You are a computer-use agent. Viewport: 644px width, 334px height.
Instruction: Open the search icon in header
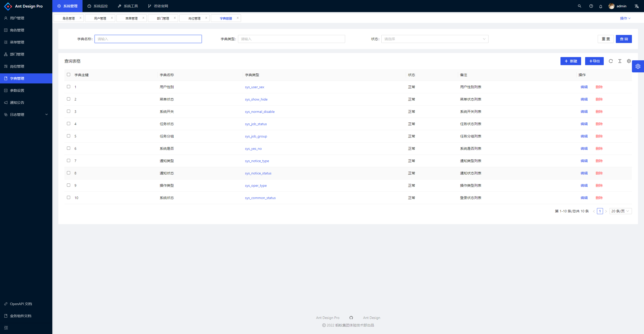tap(580, 6)
